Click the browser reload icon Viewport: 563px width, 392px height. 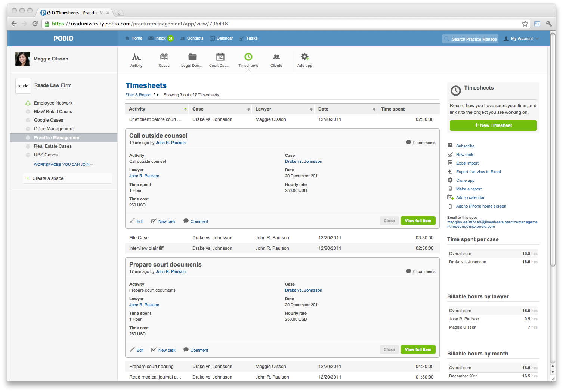[x=35, y=24]
